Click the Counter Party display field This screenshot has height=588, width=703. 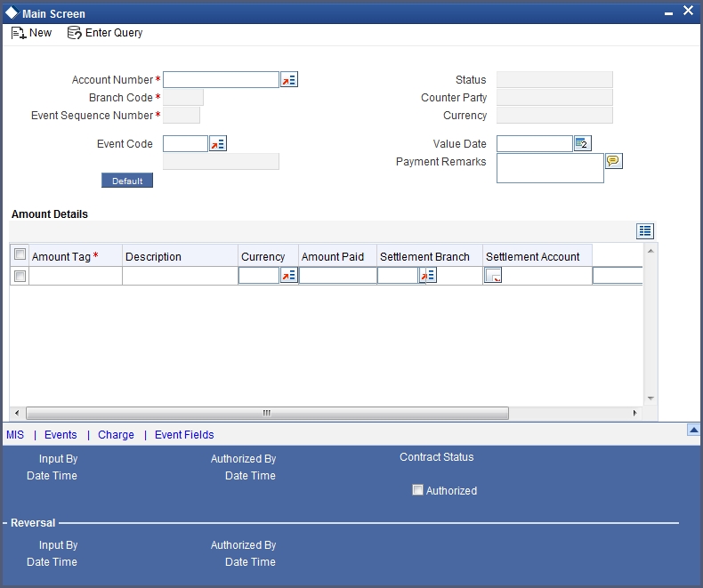point(554,98)
